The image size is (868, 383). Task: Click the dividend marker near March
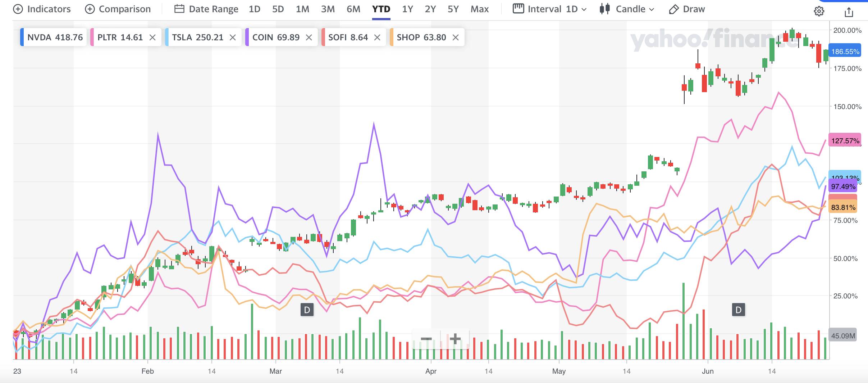pyautogui.click(x=307, y=310)
